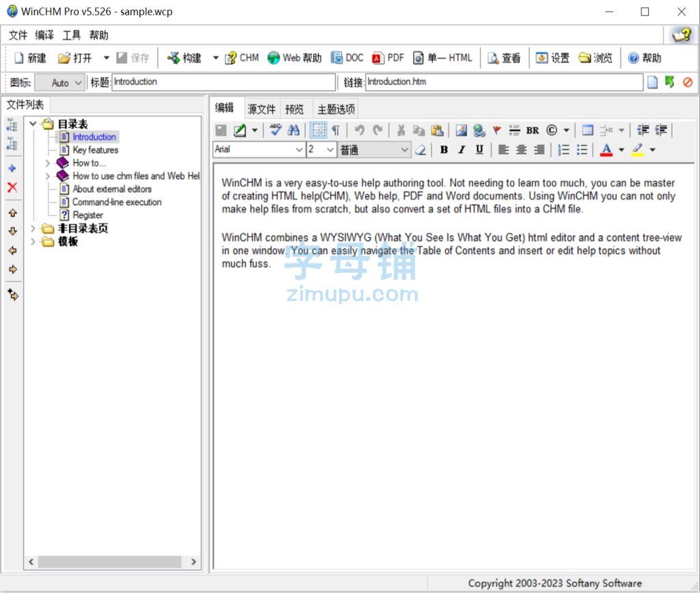Click the undo arrow icon
This screenshot has height=593, width=700.
360,130
